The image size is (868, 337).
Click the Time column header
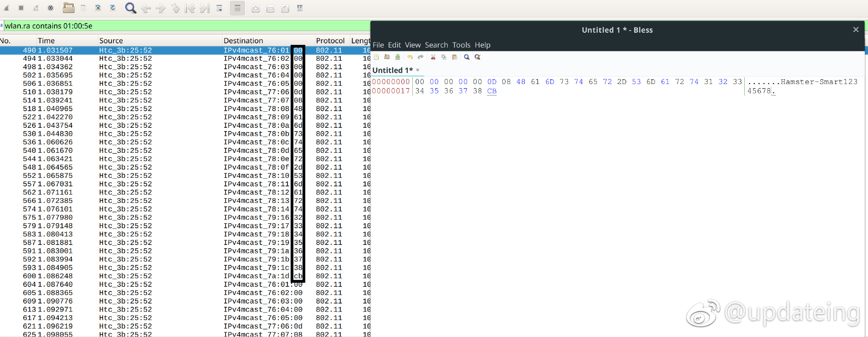46,41
